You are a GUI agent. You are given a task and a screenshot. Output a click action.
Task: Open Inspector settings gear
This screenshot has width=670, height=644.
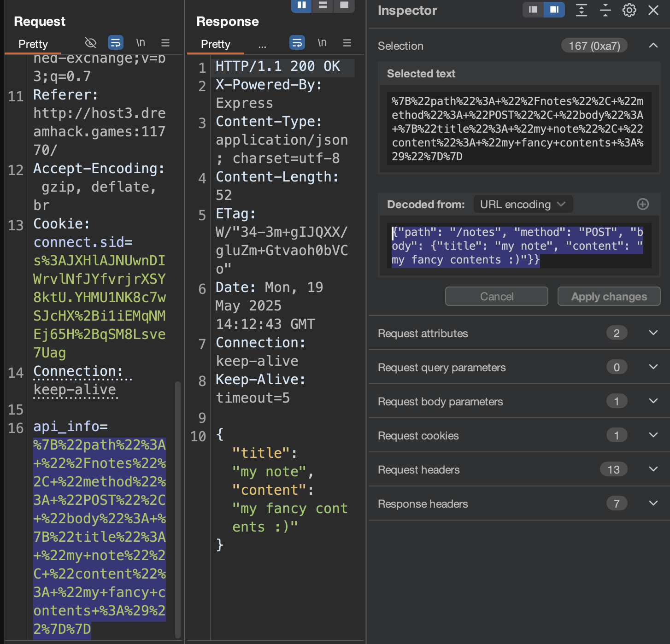coord(629,10)
